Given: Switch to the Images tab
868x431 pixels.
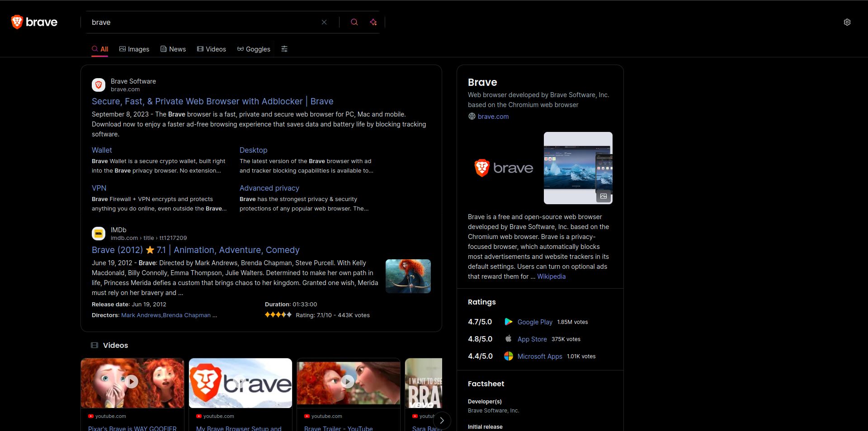Looking at the screenshot, I should pos(134,49).
